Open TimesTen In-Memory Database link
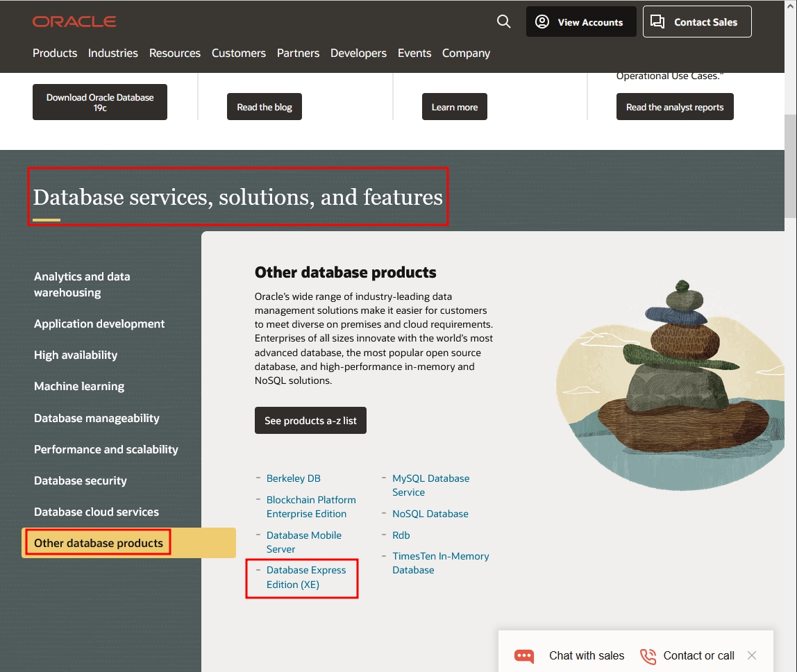This screenshot has height=672, width=797. [440, 563]
